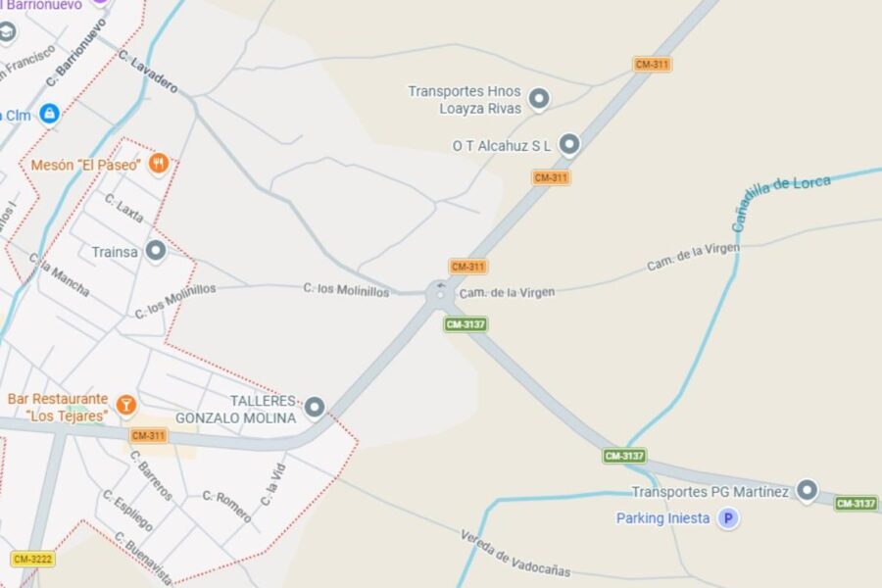
Task: Click the C. Romero street name
Action: point(227,506)
